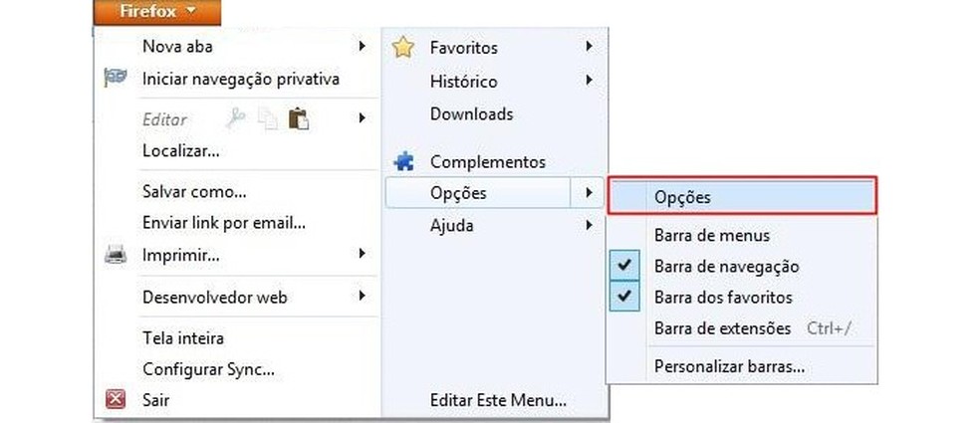Click the Paste clipboard icon
This screenshot has width=980, height=423.
(298, 118)
